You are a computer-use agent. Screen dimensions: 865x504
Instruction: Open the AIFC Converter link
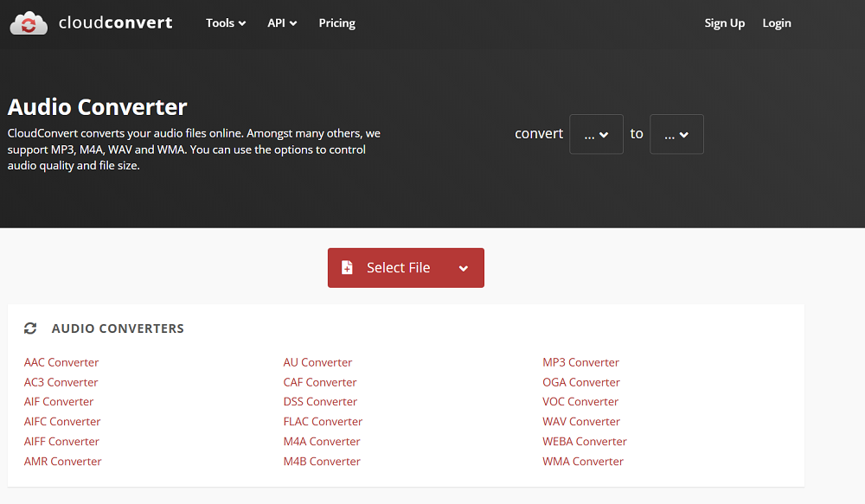point(61,421)
